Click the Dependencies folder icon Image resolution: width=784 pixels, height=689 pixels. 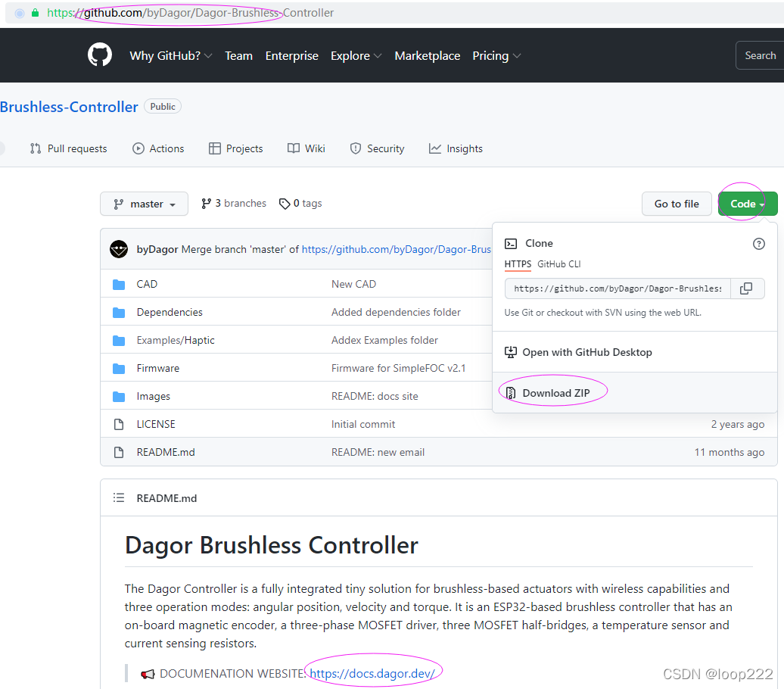click(119, 313)
